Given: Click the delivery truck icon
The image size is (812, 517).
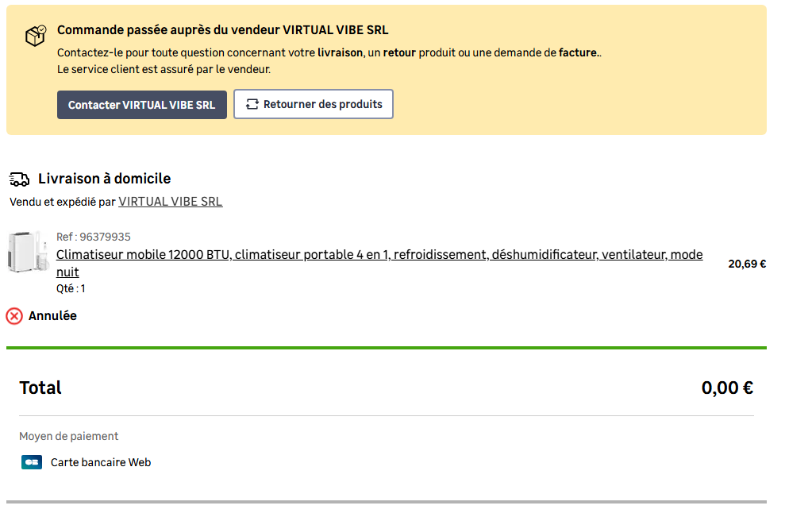Looking at the screenshot, I should pos(19,179).
